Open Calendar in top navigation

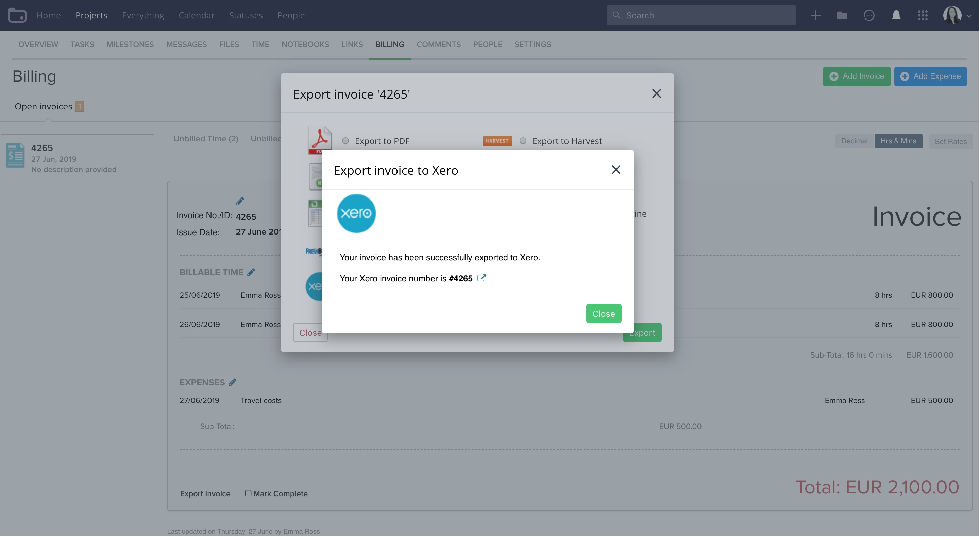[x=196, y=15]
